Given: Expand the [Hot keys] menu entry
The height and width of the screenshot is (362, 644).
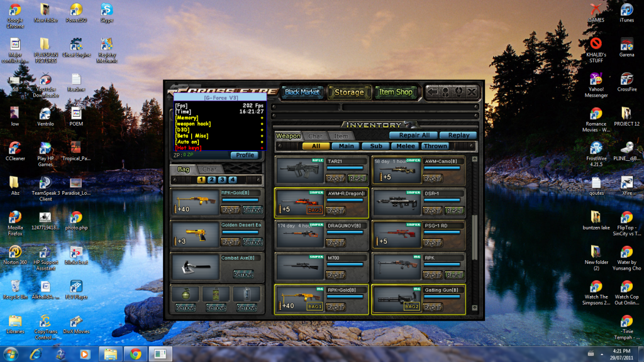Looking at the screenshot, I should (x=188, y=148).
